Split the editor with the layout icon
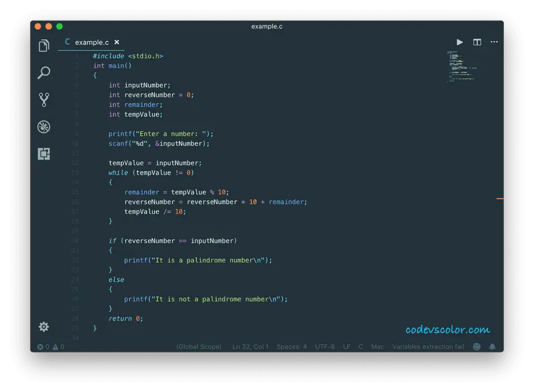This screenshot has width=534, height=392. point(477,42)
